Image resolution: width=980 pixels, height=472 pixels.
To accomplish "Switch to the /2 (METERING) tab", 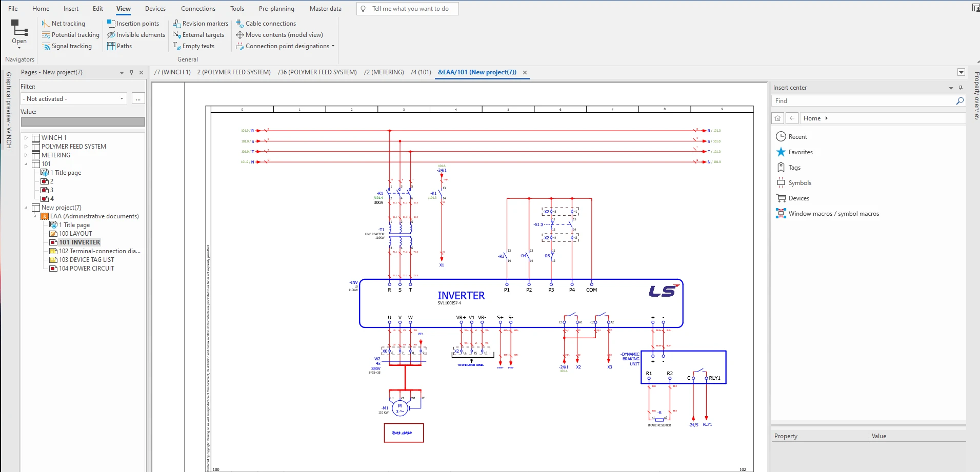I will coord(384,72).
